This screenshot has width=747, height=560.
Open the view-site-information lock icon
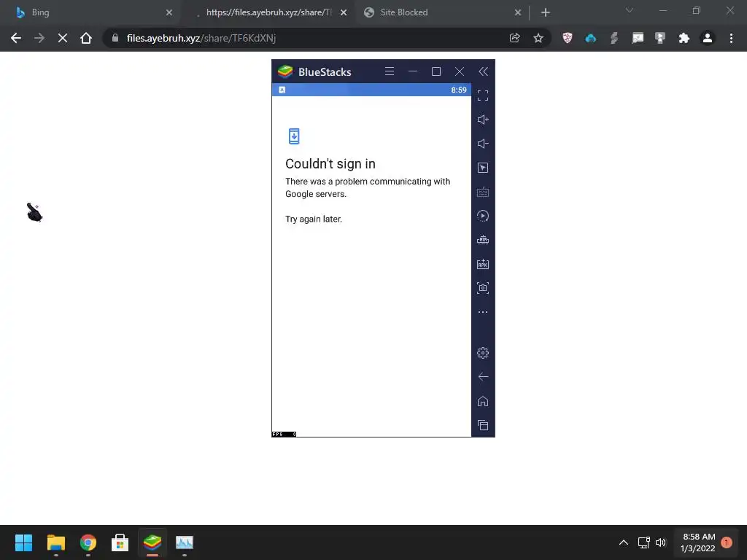pos(115,38)
